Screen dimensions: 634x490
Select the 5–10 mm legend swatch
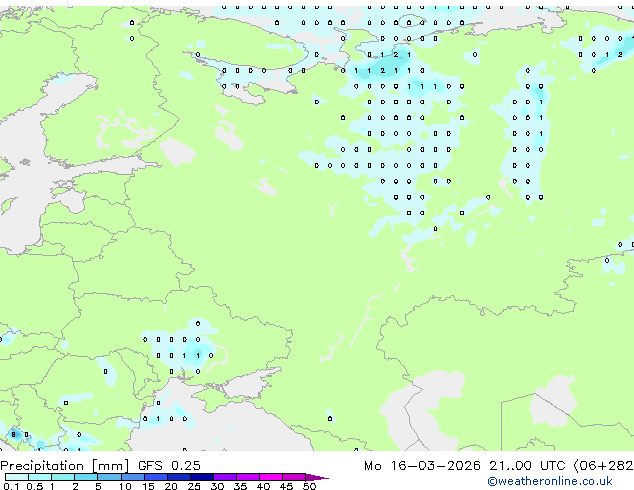(109, 477)
